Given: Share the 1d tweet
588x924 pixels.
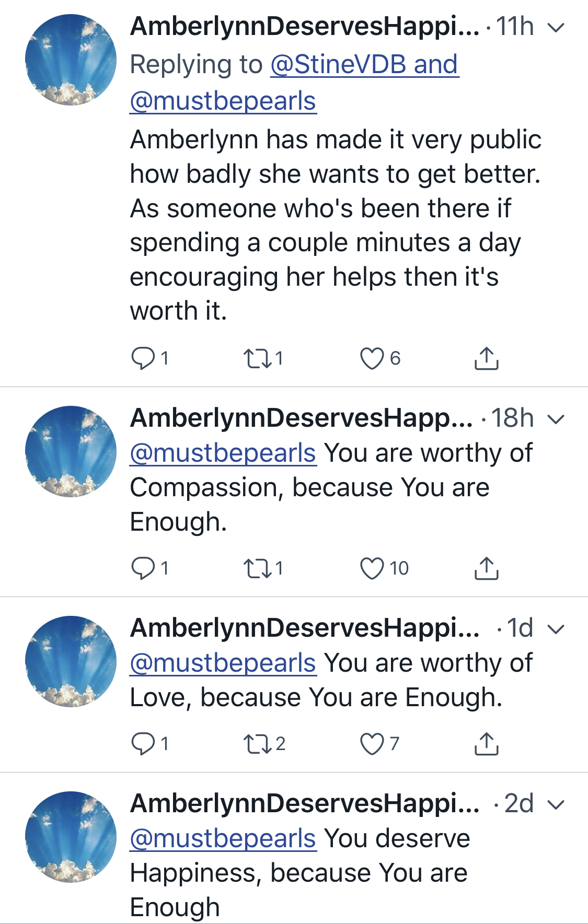Looking at the screenshot, I should pos(486,743).
